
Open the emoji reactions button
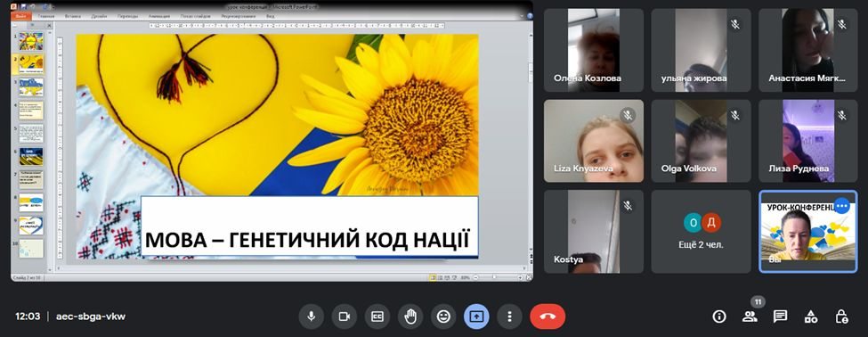(x=443, y=316)
